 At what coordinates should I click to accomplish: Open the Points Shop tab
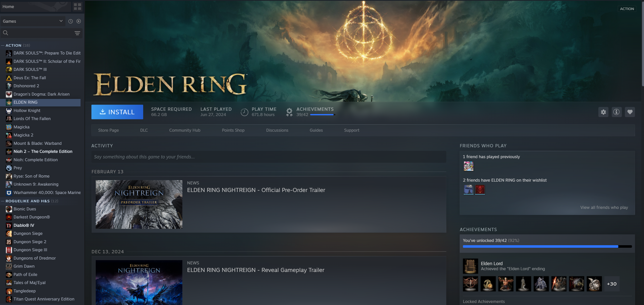(233, 130)
